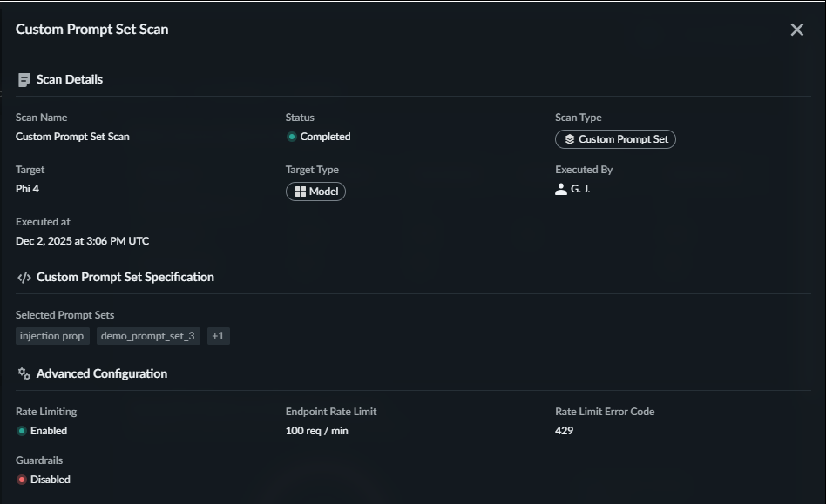Click the Custom Prompt Set scan type badge
Image resolution: width=826 pixels, height=504 pixels.
point(615,139)
